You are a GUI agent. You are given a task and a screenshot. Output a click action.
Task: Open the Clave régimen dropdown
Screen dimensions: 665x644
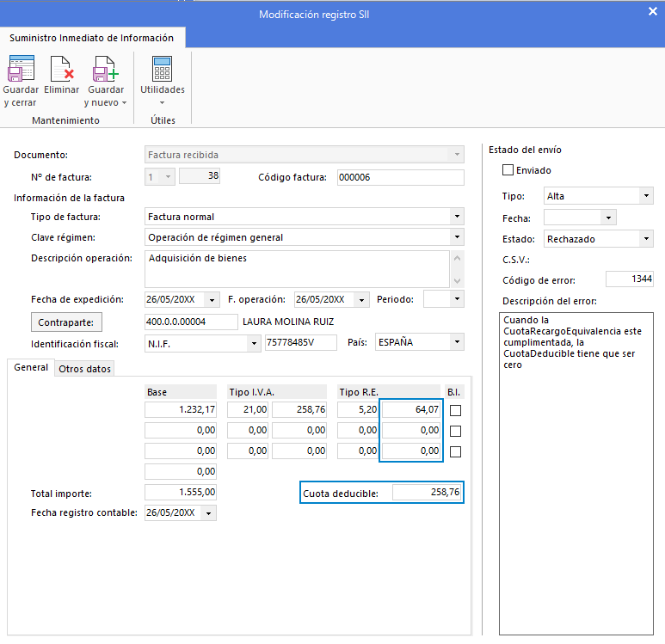[x=457, y=237]
